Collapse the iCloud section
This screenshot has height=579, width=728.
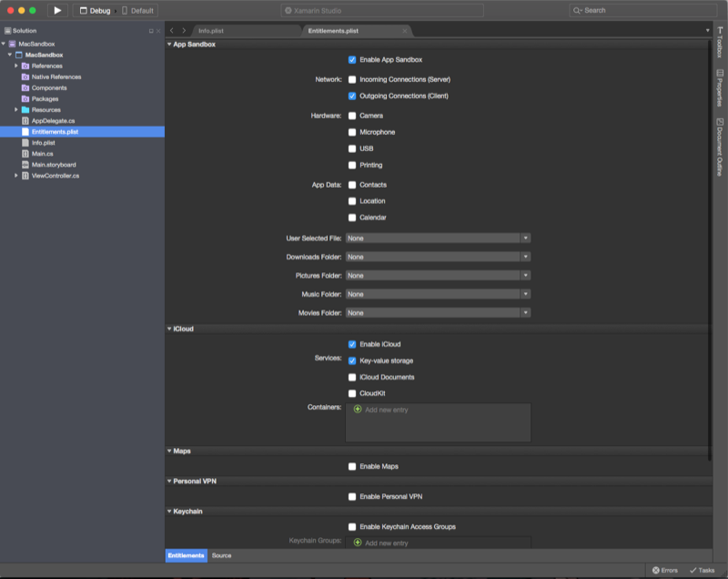[x=169, y=329]
